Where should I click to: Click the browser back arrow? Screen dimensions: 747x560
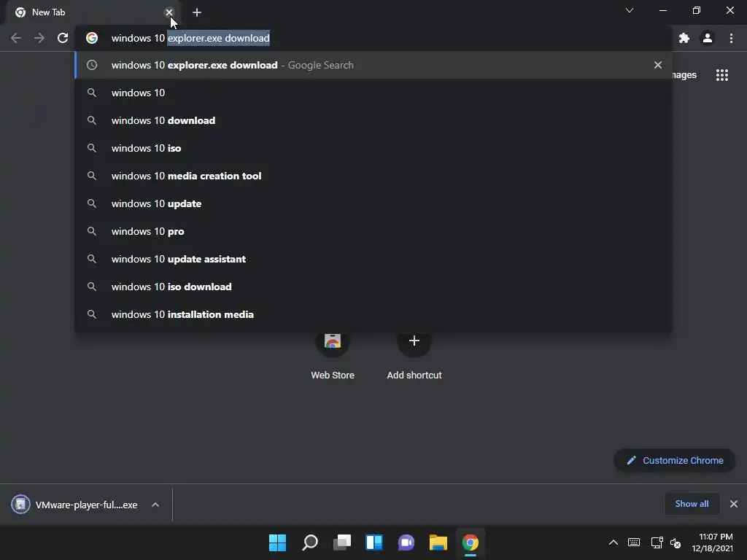pos(16,38)
